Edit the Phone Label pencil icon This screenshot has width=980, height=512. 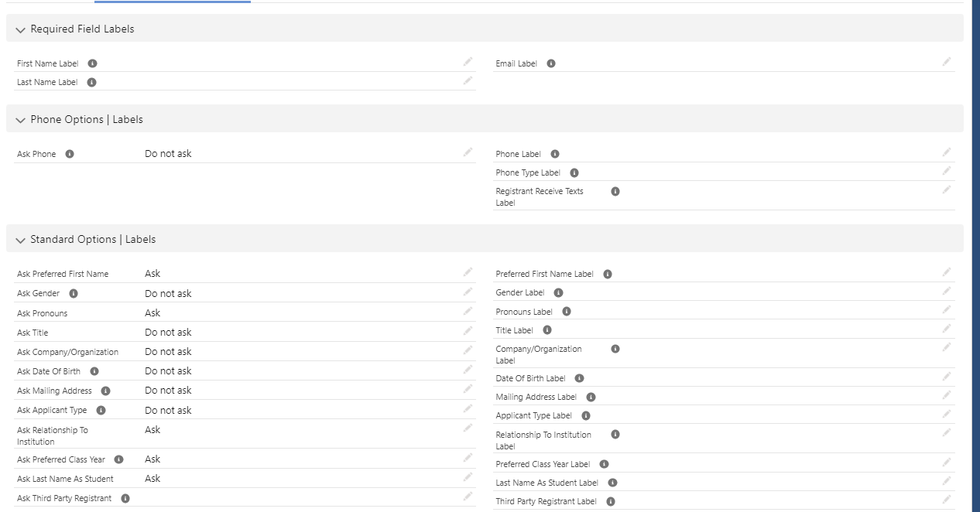tap(946, 152)
